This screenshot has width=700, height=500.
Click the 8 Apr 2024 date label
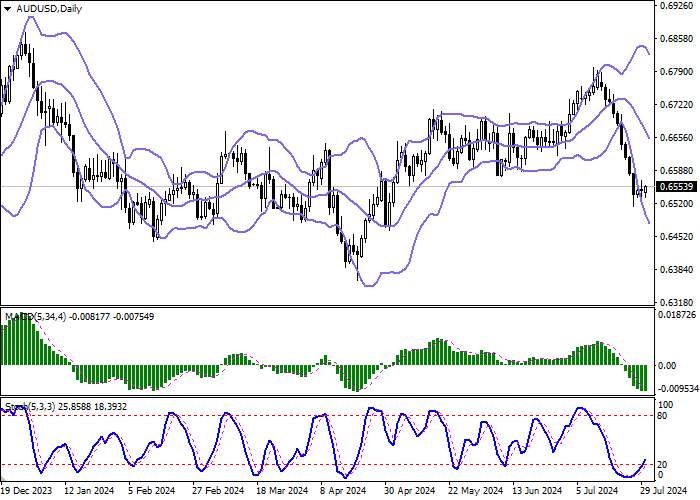(x=344, y=491)
